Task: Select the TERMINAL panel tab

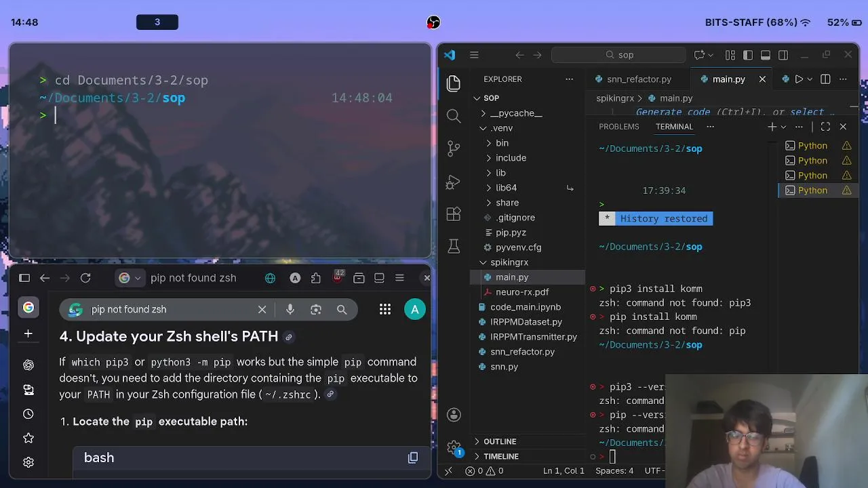Action: 674,127
